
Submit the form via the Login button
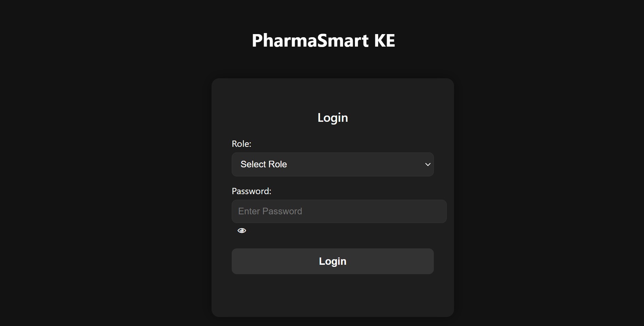[x=332, y=261]
